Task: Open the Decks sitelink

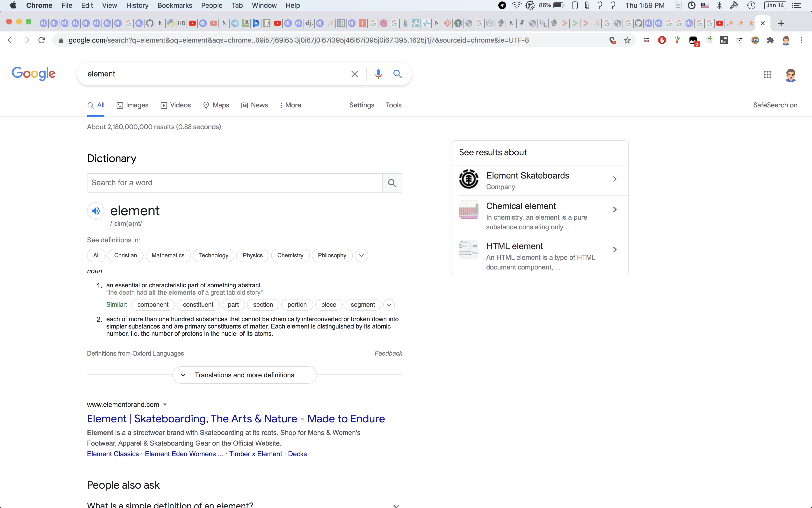Action: coord(297,454)
